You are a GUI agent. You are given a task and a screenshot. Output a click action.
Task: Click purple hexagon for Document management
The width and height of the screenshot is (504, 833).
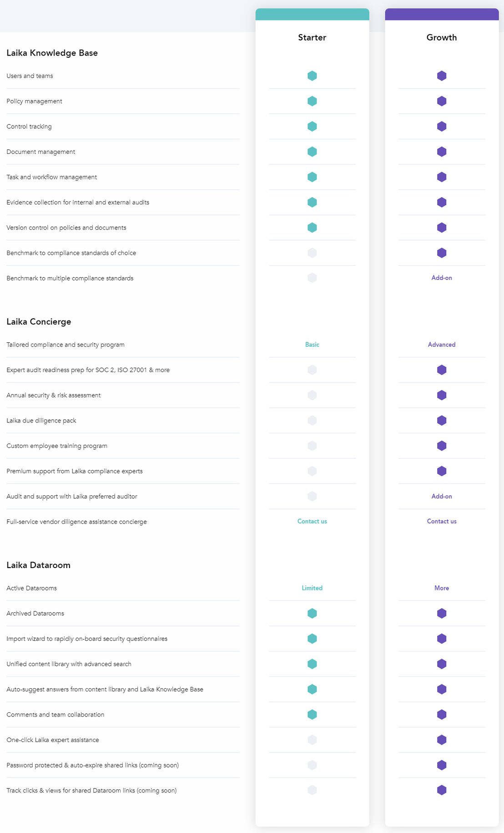click(442, 152)
